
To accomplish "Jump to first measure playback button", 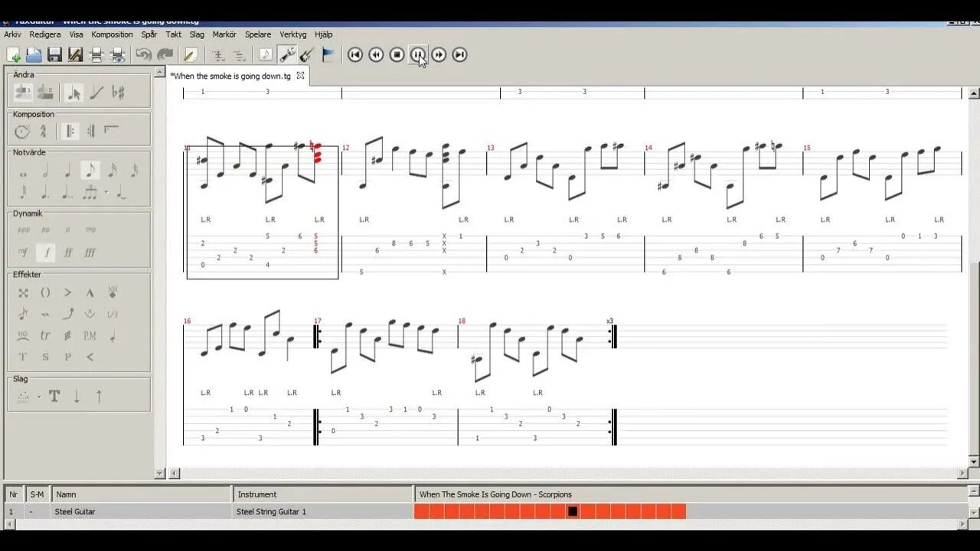I will click(355, 54).
